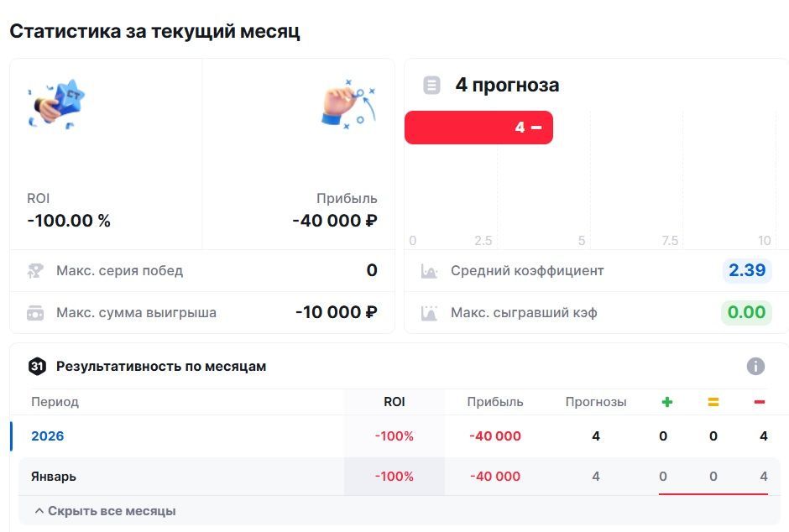
Task: Click the "Прогнозы" column header
Action: pyautogui.click(x=595, y=401)
